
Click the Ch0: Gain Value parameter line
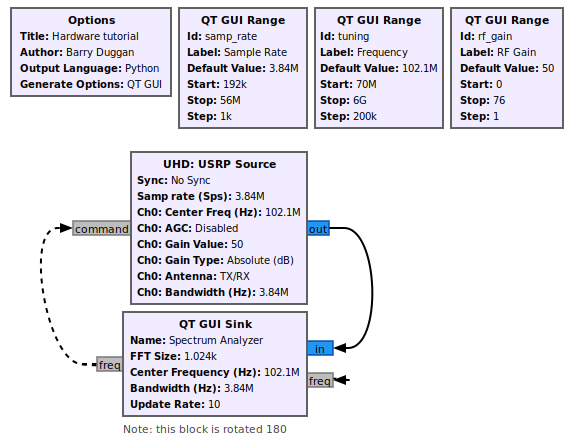[x=190, y=244]
